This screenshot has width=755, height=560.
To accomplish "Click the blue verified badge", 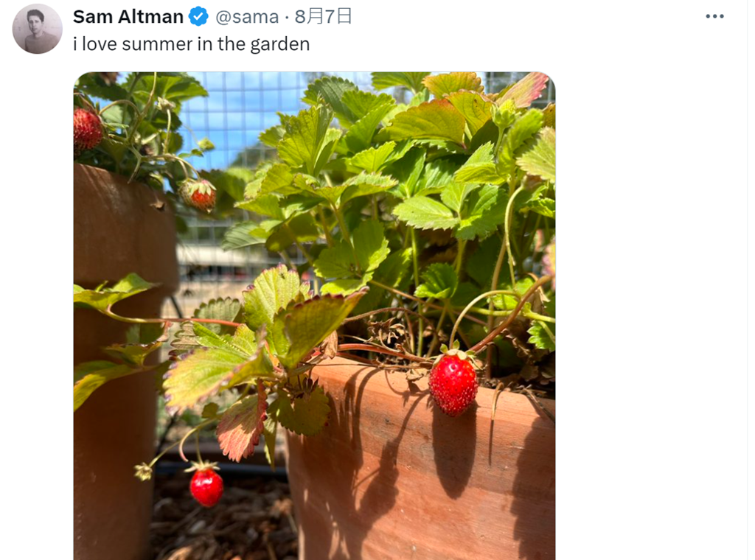I will tap(198, 17).
